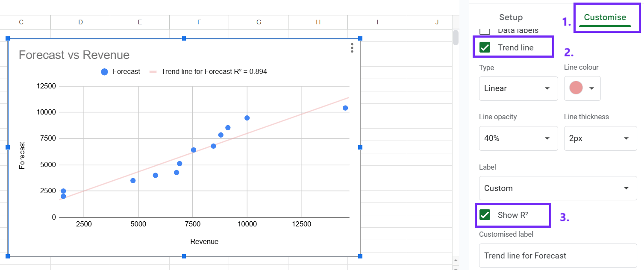Open the Type dropdown showing Linear

click(518, 88)
